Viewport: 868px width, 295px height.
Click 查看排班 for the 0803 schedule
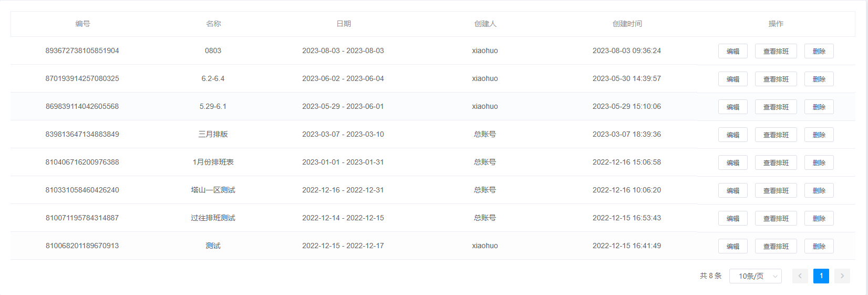pos(776,51)
